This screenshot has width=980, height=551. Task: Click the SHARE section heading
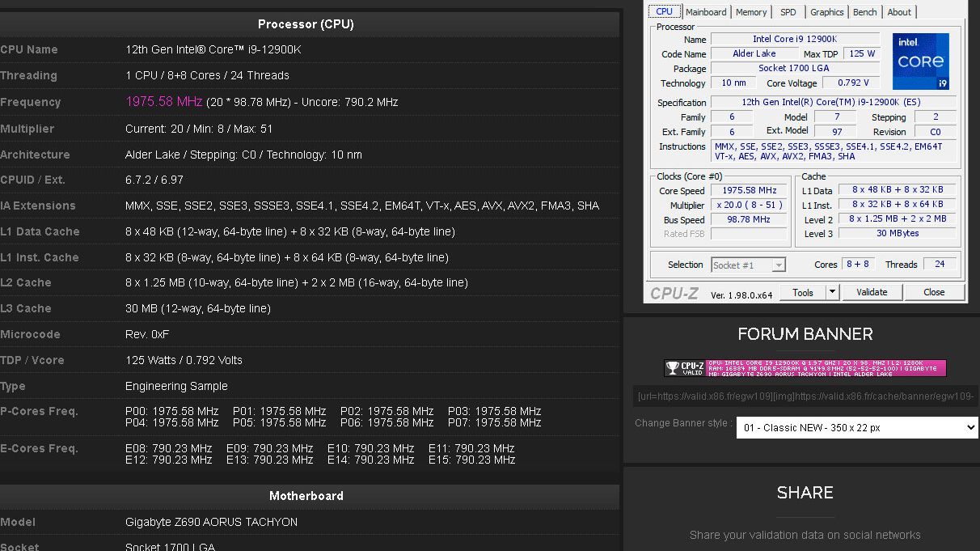(x=805, y=493)
